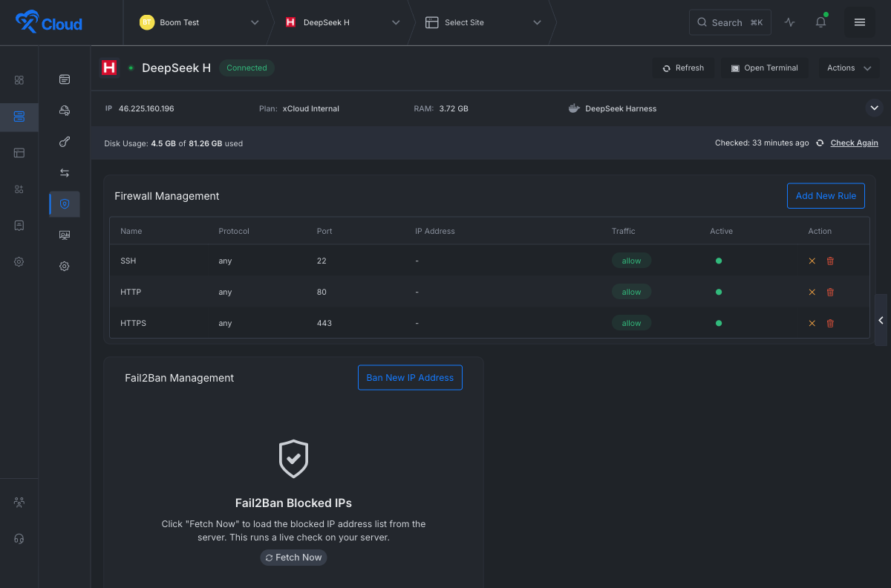Open the dashboard grid icon in left sidebar

pyautogui.click(x=19, y=80)
